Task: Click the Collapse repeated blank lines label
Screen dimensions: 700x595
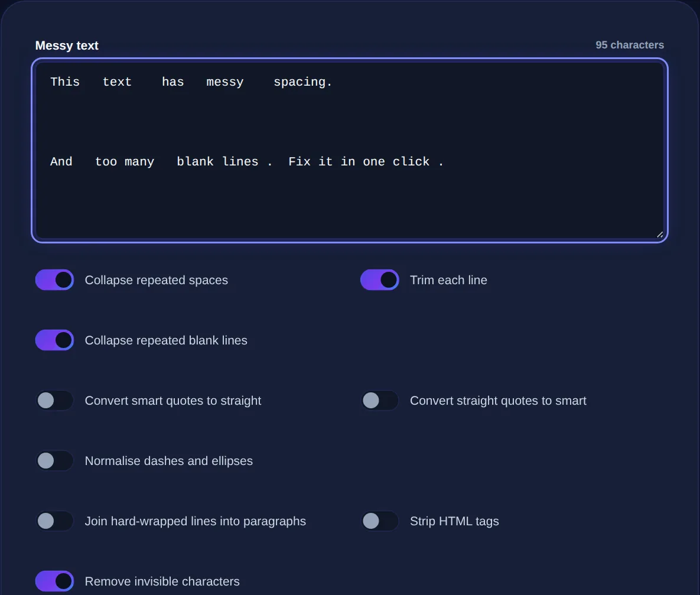Action: [166, 340]
